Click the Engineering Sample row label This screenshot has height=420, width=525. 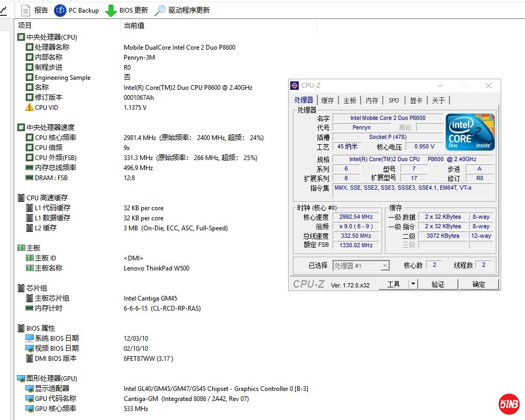pyautogui.click(x=62, y=77)
